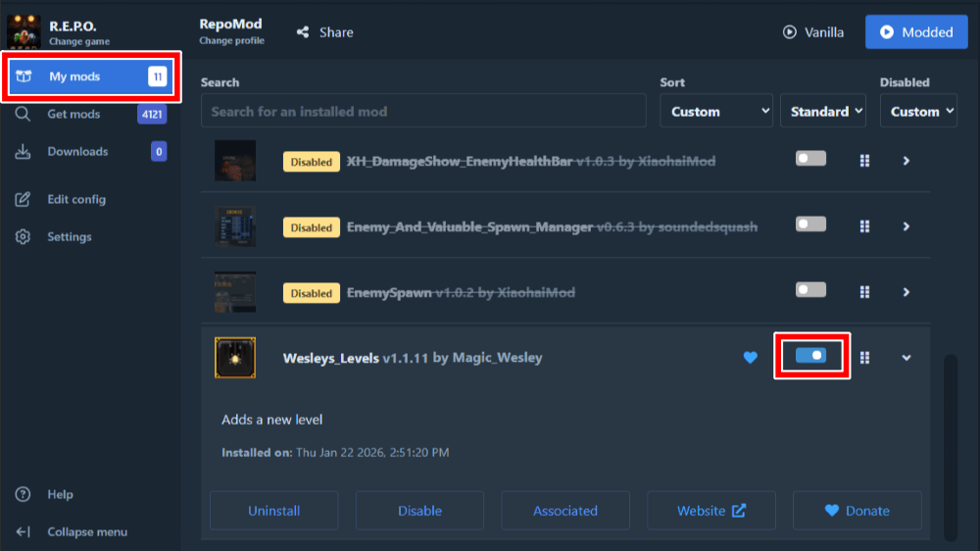Enable the Enemy_And_Valuable_Spawn_Manager toggle
980x551 pixels.
pos(810,225)
